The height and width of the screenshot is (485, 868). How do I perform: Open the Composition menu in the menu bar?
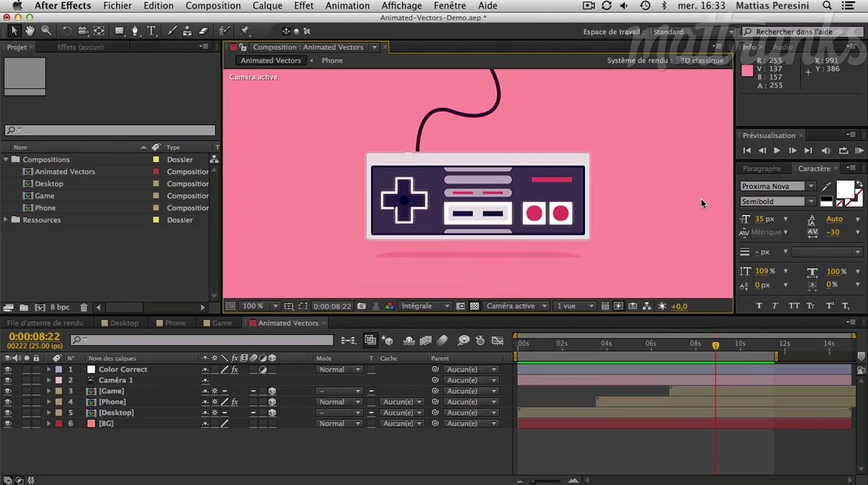click(213, 6)
